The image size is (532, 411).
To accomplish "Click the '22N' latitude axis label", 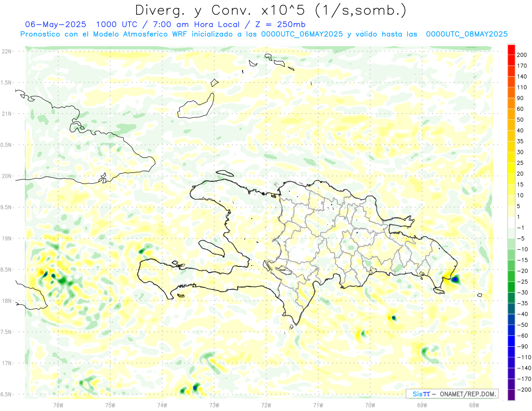I will click(x=7, y=51).
